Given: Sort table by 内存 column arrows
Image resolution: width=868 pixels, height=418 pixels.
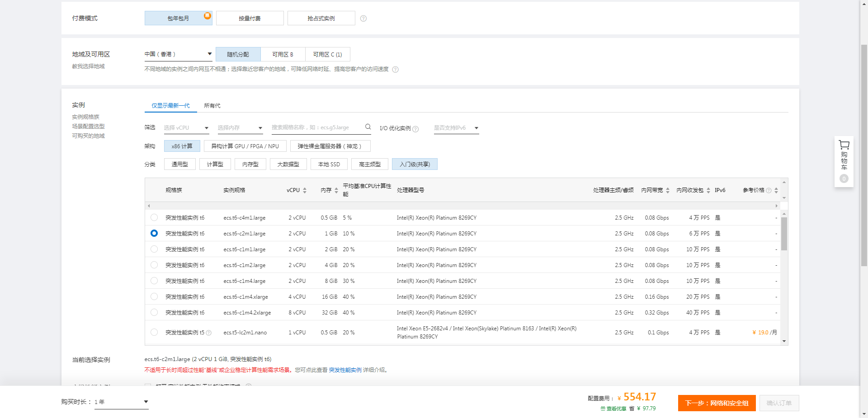Looking at the screenshot, I should [336, 190].
